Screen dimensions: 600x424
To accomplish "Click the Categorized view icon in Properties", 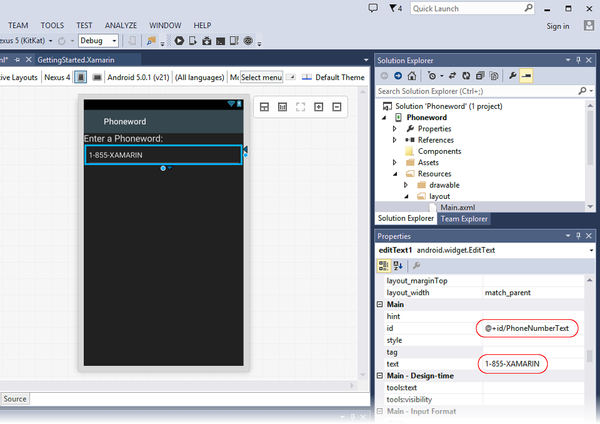I will tap(384, 265).
